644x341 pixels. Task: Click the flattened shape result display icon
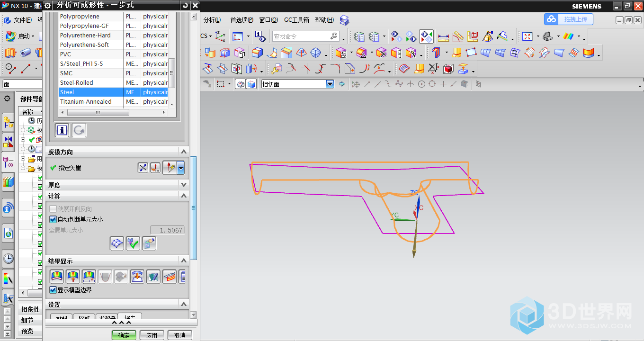(x=137, y=277)
